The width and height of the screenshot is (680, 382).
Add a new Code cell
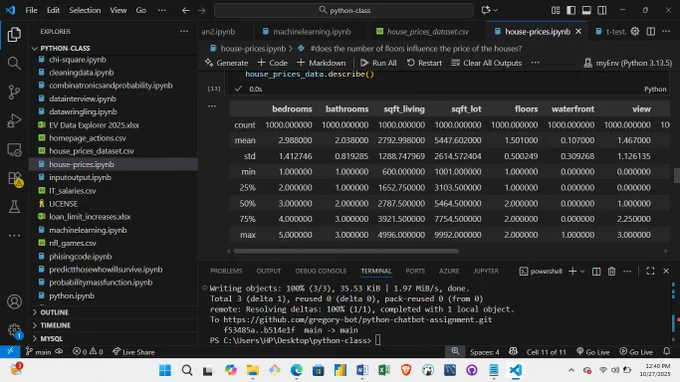[272, 63]
